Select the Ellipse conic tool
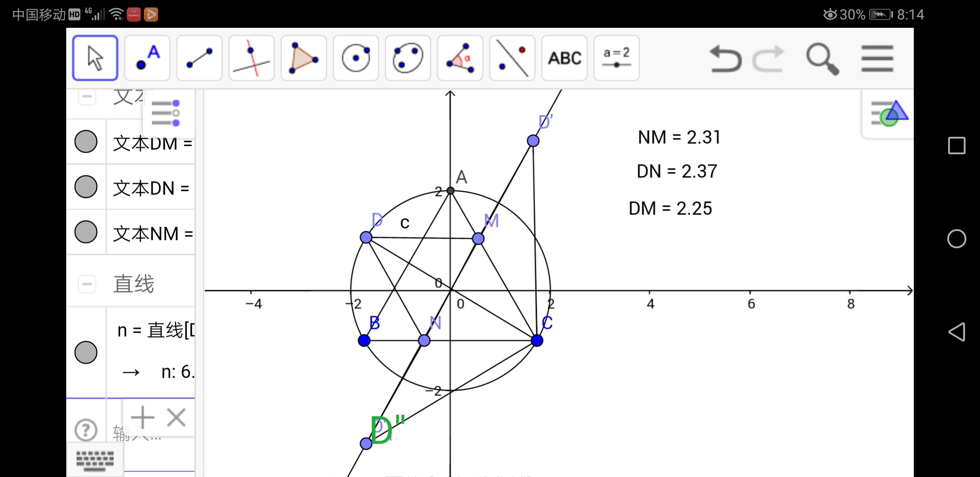This screenshot has width=980, height=477. (x=408, y=58)
